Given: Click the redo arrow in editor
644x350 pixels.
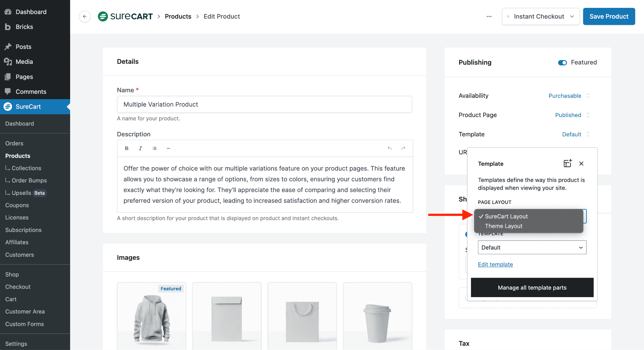Looking at the screenshot, I should (403, 148).
